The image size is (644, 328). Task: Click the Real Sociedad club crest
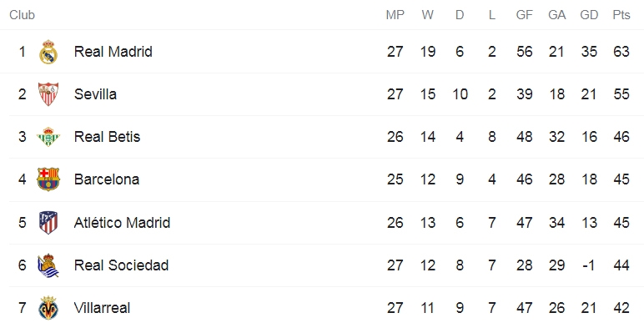pos(48,265)
